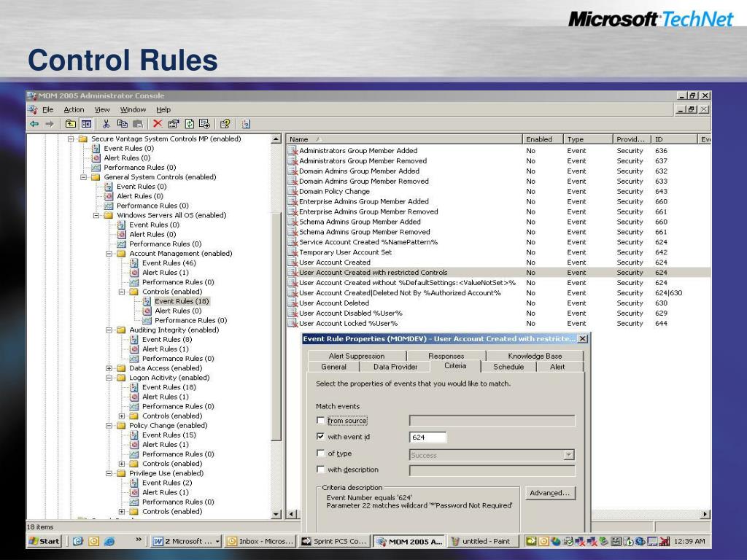
Task: Click the Cut scissors toolbar icon
Action: (x=107, y=124)
